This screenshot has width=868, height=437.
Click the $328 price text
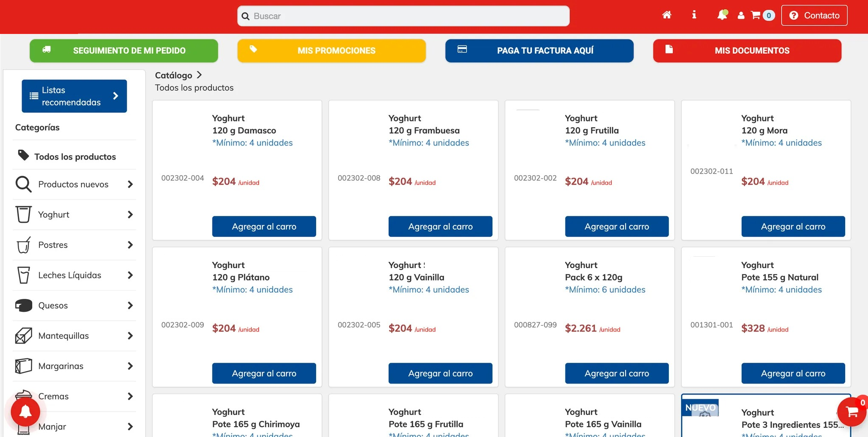pos(753,328)
